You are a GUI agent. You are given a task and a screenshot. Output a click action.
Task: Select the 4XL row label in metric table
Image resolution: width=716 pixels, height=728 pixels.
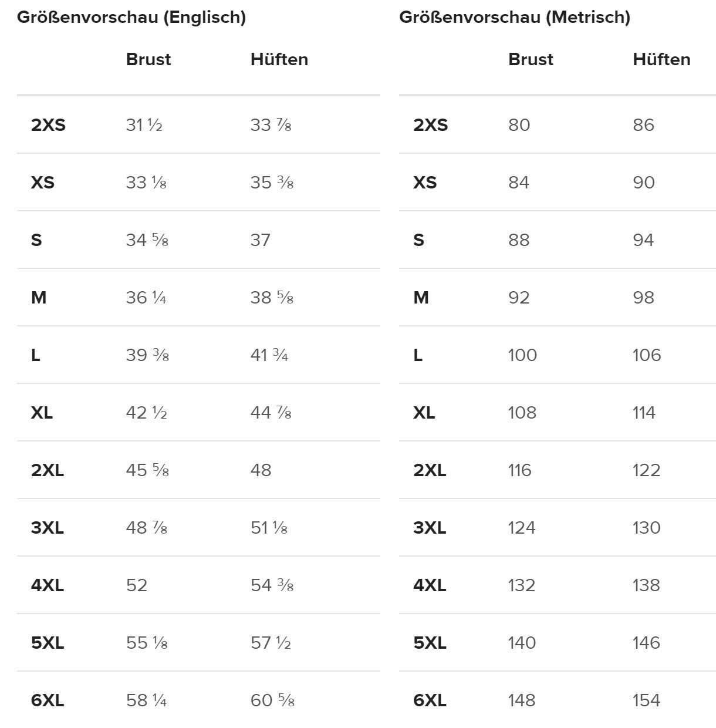pos(430,585)
